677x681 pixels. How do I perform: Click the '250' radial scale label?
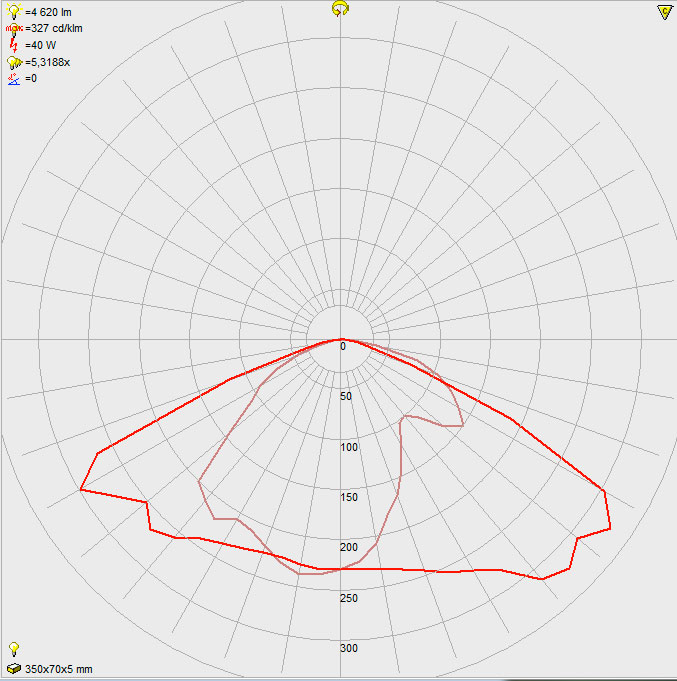click(x=349, y=598)
